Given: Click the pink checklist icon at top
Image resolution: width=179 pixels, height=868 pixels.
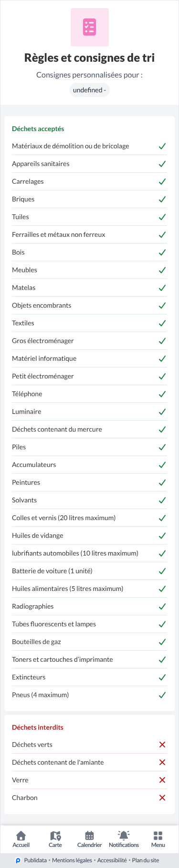Looking at the screenshot, I should [x=90, y=27].
